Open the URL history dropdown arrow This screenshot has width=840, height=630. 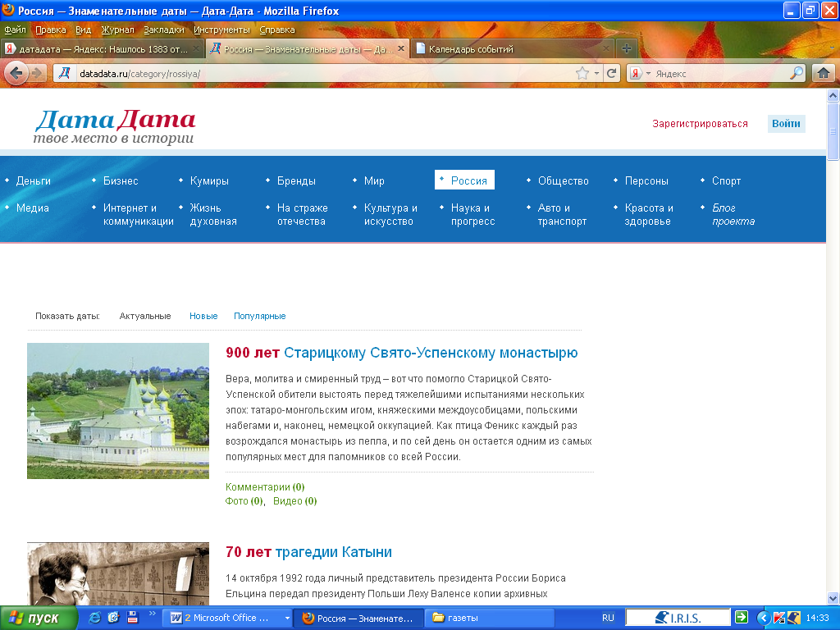tap(596, 73)
